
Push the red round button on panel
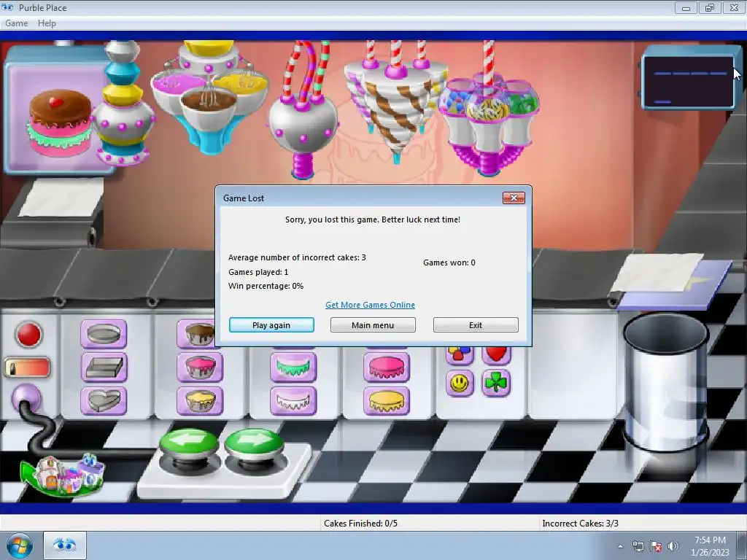[28, 334]
